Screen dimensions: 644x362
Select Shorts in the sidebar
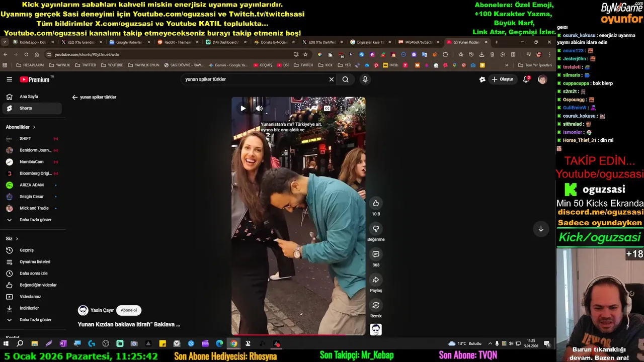(33, 108)
